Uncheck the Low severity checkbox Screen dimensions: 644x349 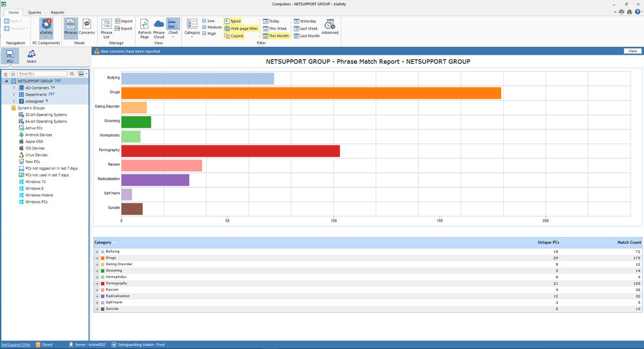pyautogui.click(x=204, y=21)
